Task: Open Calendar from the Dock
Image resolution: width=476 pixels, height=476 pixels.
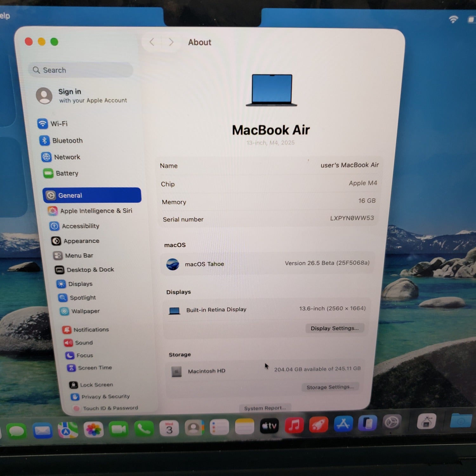Action: coord(169,428)
